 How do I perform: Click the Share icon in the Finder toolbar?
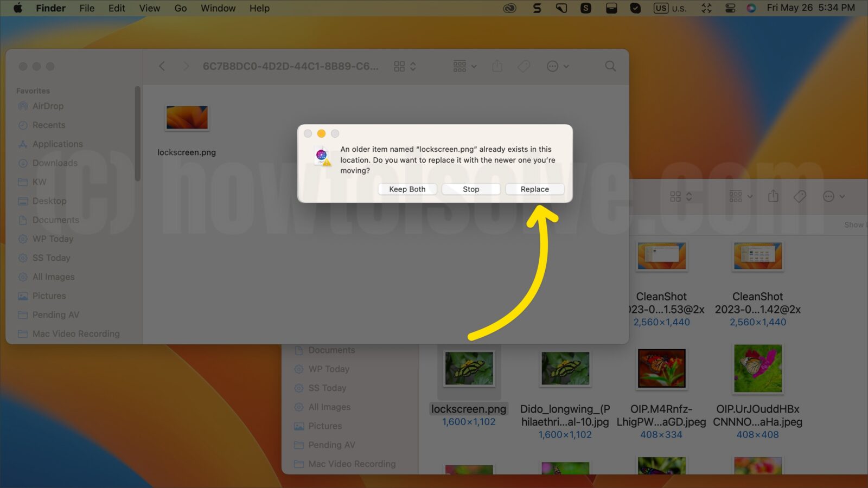pos(497,66)
